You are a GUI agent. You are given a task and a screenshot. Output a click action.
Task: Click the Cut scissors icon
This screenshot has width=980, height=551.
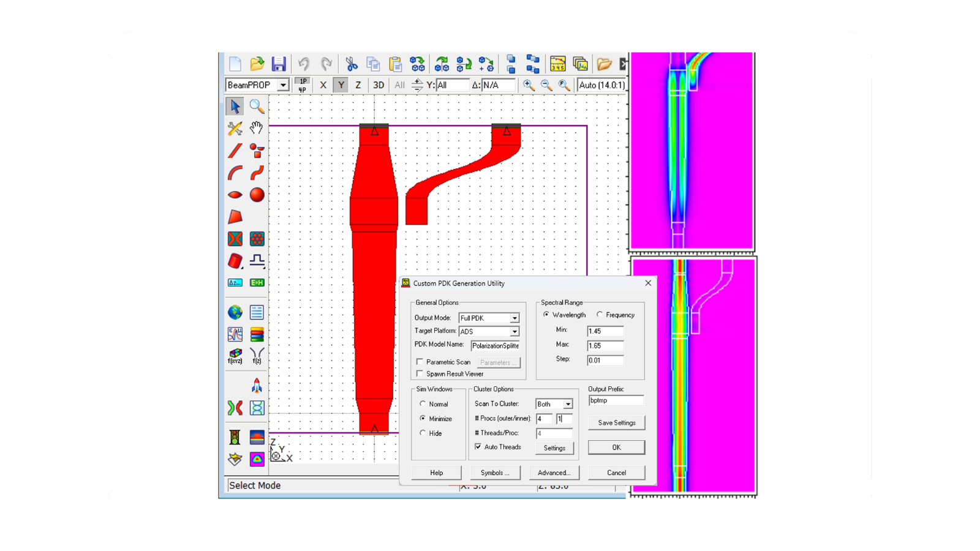point(351,64)
